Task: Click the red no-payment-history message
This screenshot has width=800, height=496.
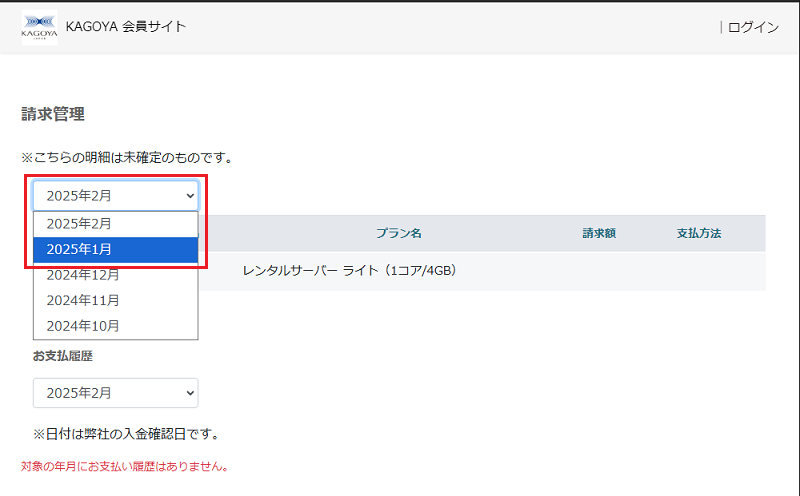Action: [x=125, y=466]
